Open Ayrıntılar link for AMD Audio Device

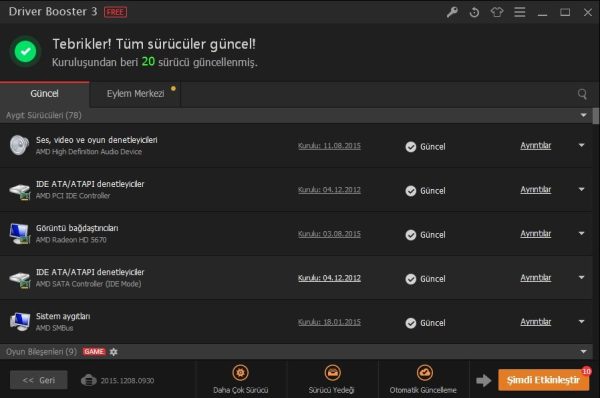536,145
